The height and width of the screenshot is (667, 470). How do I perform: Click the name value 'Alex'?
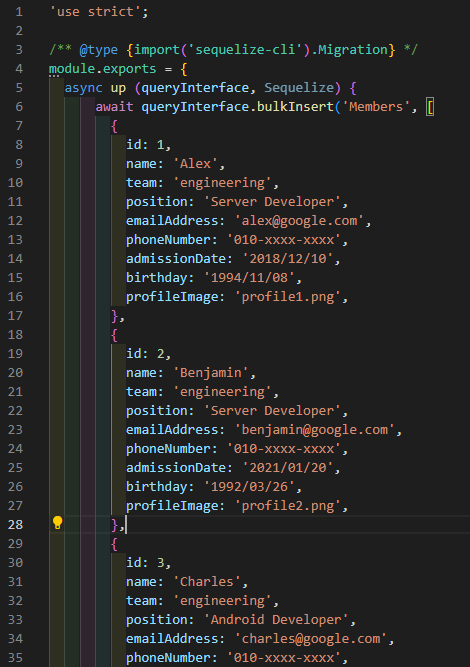[x=195, y=164]
